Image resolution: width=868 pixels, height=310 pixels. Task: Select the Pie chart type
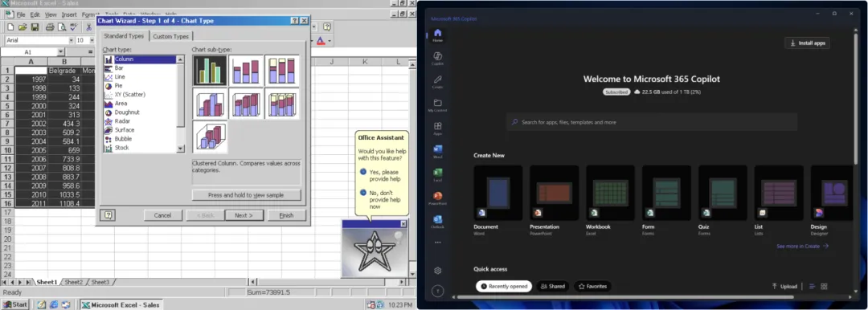[x=118, y=86]
